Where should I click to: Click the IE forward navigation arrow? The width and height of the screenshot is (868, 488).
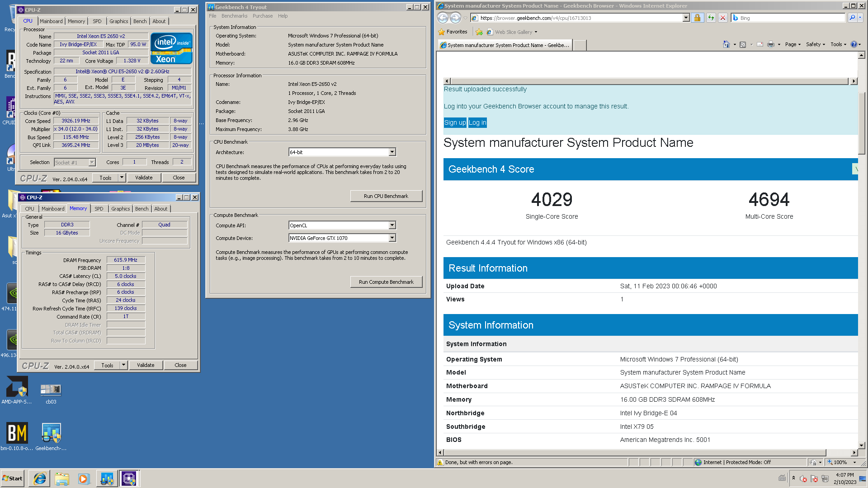pyautogui.click(x=455, y=18)
